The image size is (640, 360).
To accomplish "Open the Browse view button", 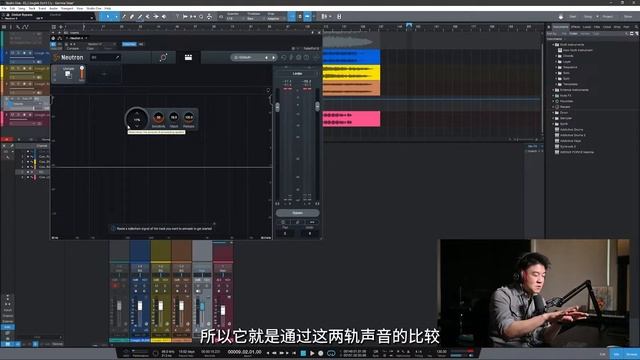I will point(632,354).
